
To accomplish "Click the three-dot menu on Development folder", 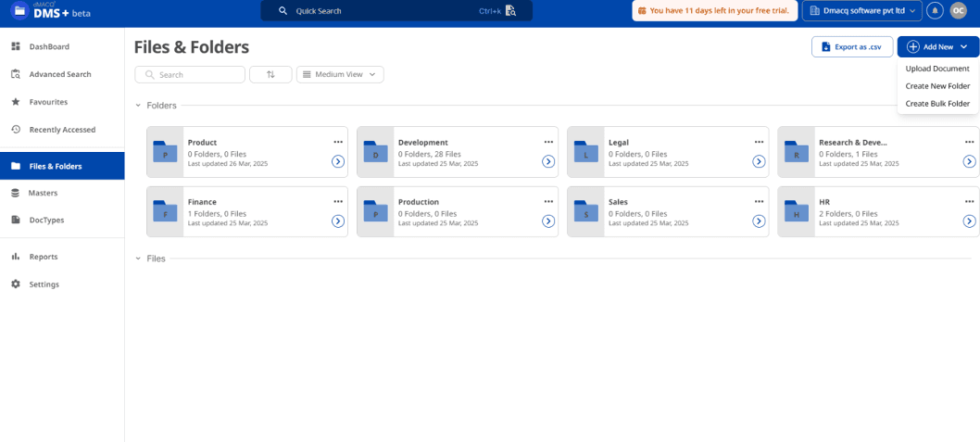I will click(x=548, y=142).
